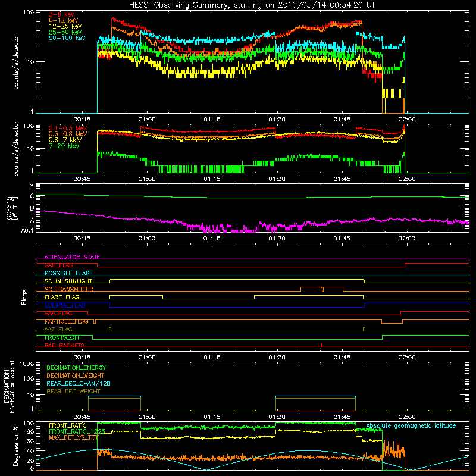Click the 01:00 tick under the MeV plot
Image resolution: width=476 pixels, height=476 pixels.
click(147, 179)
